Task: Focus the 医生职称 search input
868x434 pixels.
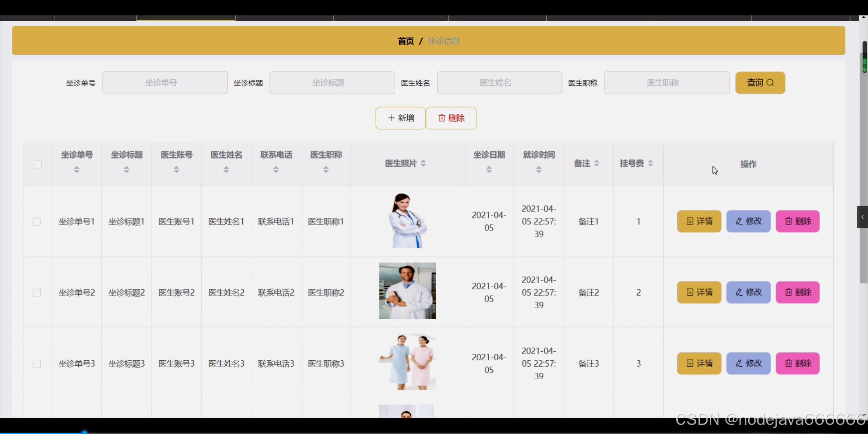Action: (x=667, y=83)
